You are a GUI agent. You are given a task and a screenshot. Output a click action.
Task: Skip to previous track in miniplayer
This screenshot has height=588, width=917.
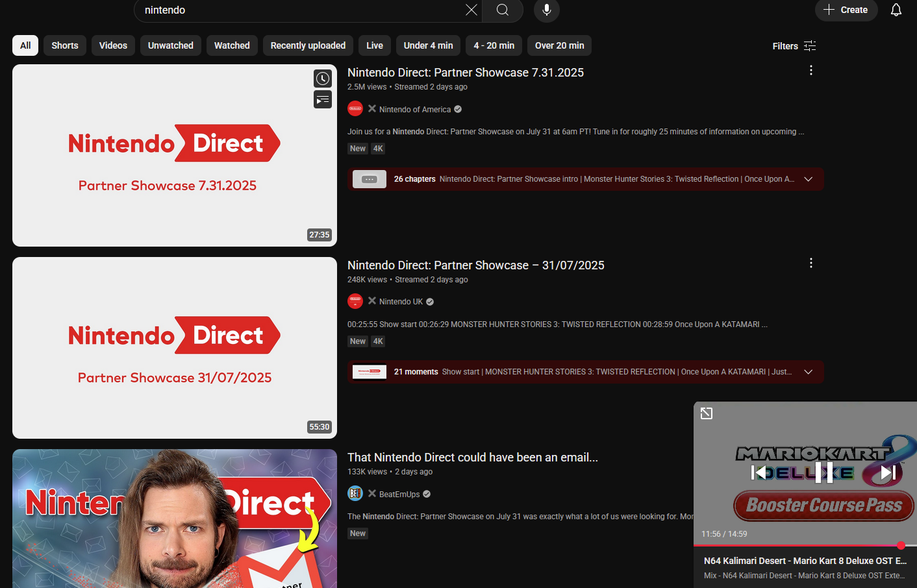758,472
